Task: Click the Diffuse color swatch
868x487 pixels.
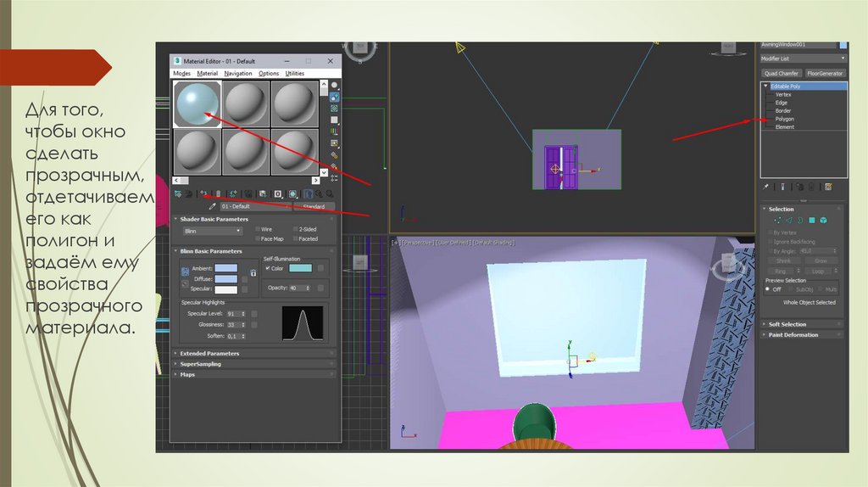Action: [225, 278]
